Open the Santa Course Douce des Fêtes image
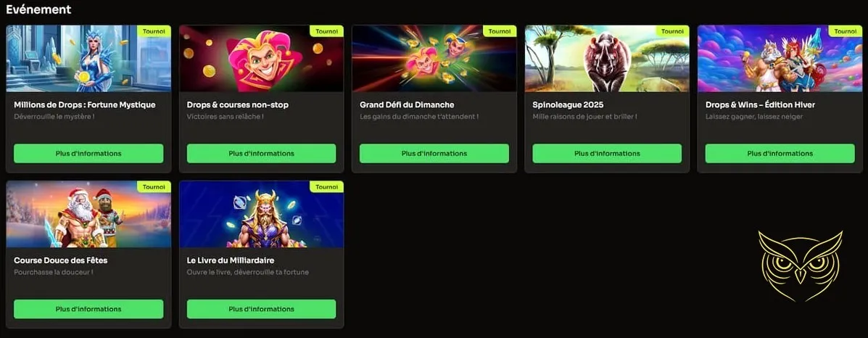Screen dimensions: 868x338 point(88,215)
